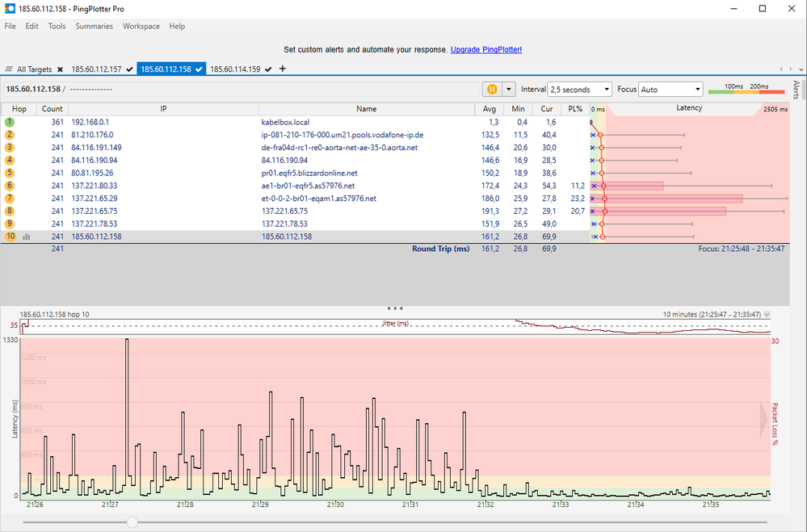The image size is (807, 532).
Task: Add a new target tab with plus icon
Action: point(282,69)
